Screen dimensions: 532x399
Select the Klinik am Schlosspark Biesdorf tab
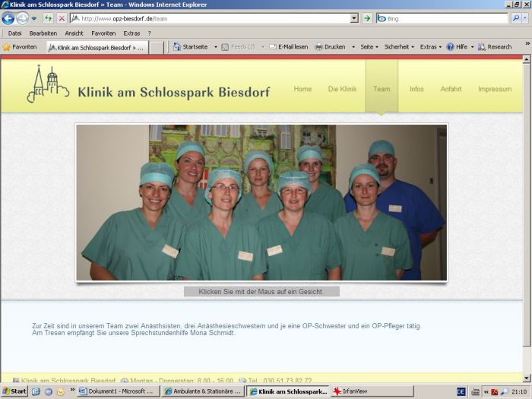pos(97,47)
